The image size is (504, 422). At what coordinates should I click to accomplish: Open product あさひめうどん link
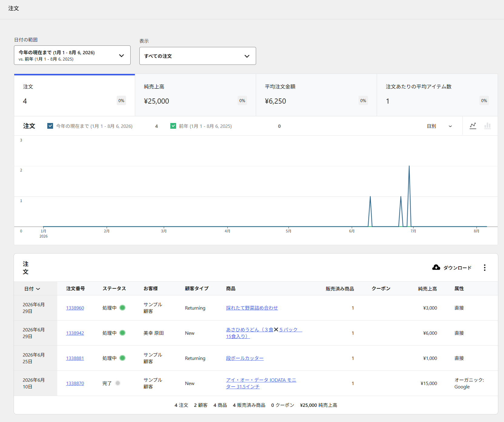pos(264,333)
